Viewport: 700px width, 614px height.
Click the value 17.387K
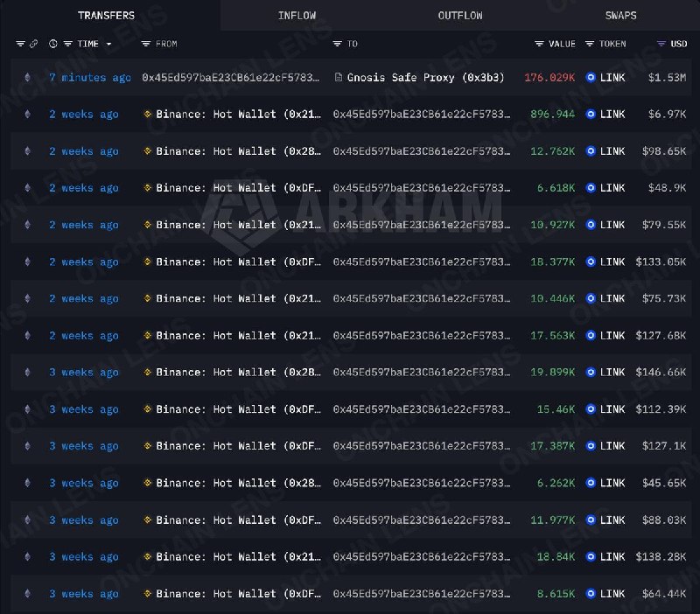pyautogui.click(x=553, y=446)
